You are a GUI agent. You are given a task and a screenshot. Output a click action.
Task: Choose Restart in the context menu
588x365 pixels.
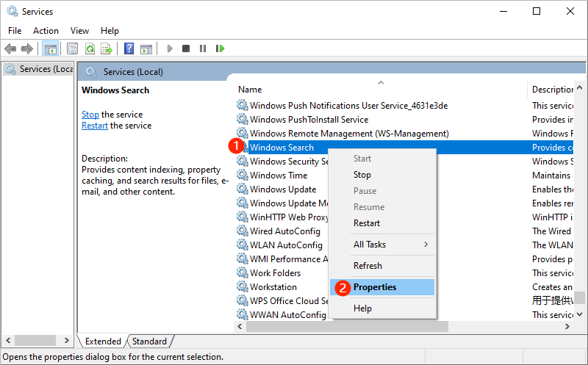coord(382,223)
